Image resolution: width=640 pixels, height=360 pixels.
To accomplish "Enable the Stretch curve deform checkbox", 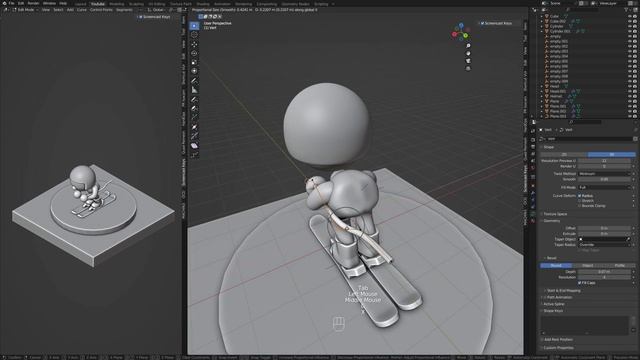I will coord(580,201).
